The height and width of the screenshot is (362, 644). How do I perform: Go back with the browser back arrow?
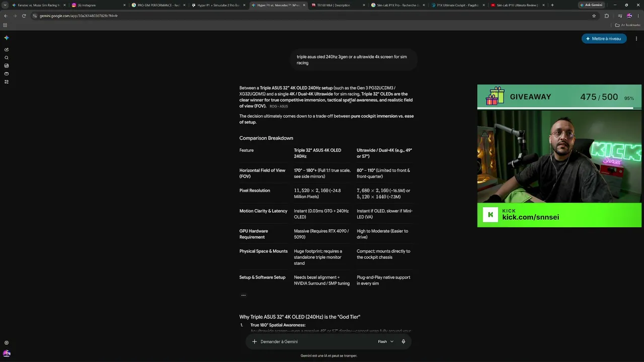click(x=6, y=16)
